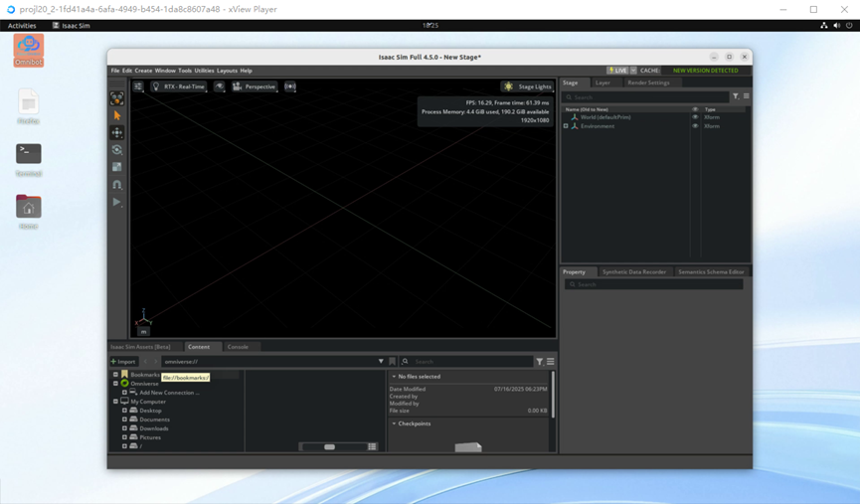This screenshot has height=504, width=860.
Task: Expand the Documents folder node
Action: coord(124,420)
